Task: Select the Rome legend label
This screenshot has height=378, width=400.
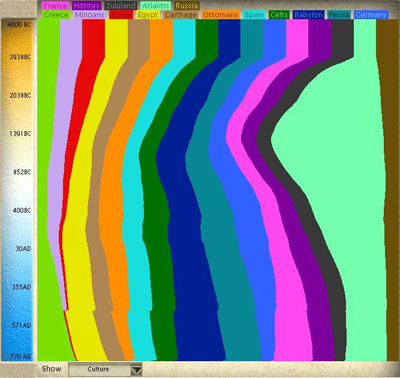Action: pos(121,15)
